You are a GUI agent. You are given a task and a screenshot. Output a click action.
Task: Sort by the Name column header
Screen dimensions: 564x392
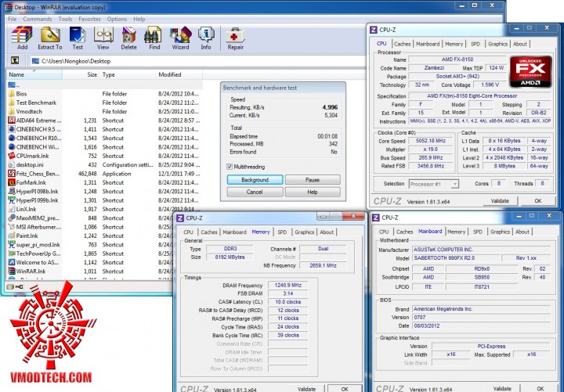click(x=34, y=74)
